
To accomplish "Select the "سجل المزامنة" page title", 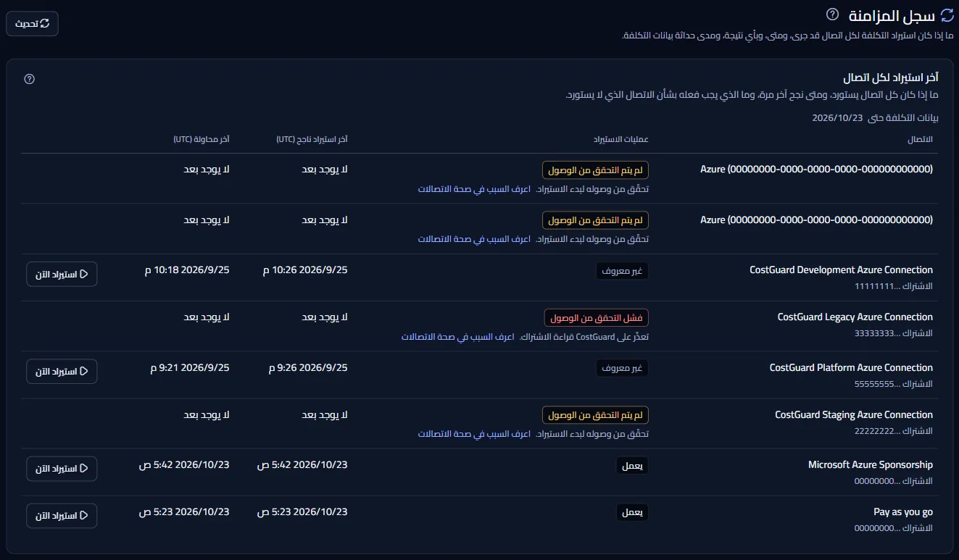I will (891, 15).
